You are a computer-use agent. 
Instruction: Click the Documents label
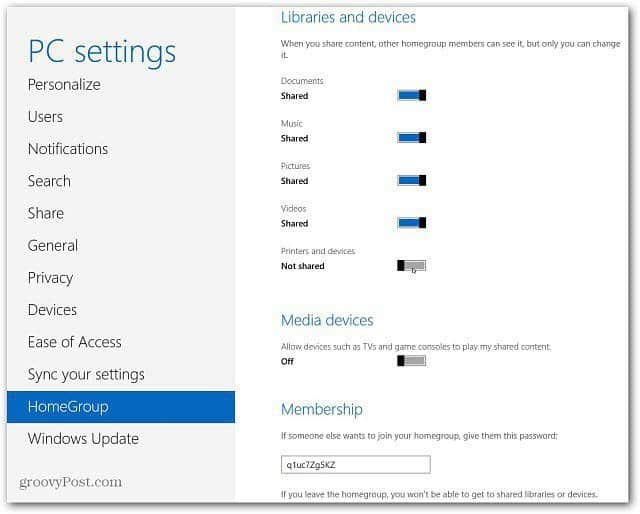pyautogui.click(x=302, y=81)
